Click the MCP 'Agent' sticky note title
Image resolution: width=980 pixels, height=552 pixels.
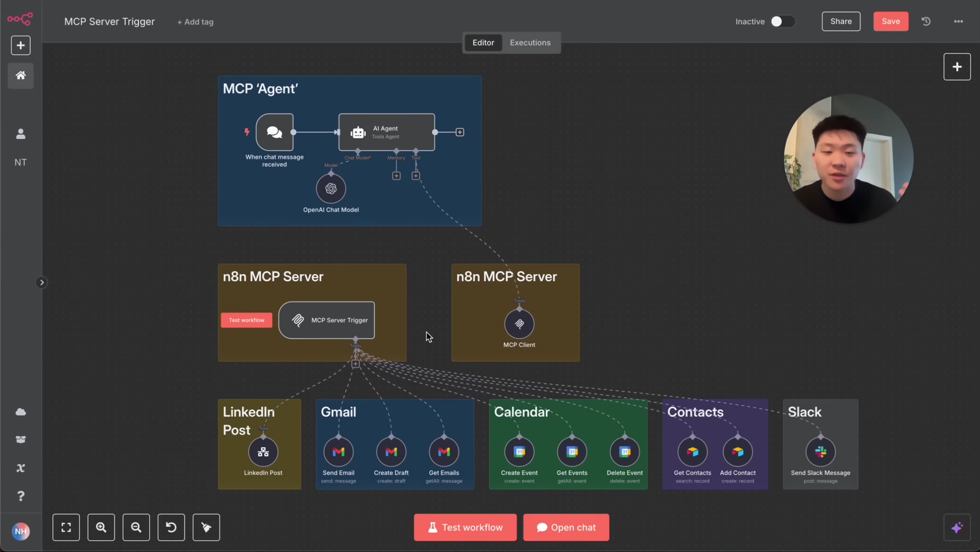click(260, 89)
